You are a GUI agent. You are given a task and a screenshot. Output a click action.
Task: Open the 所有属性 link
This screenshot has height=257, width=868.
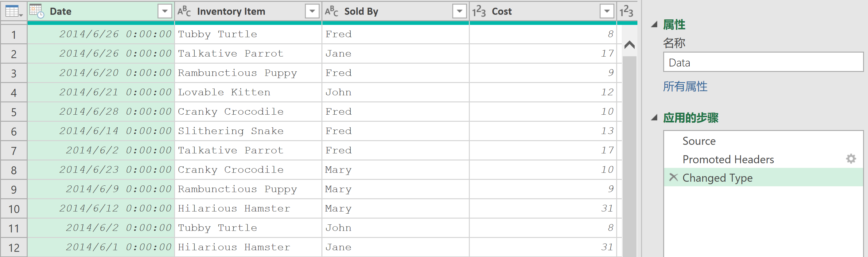pos(685,87)
